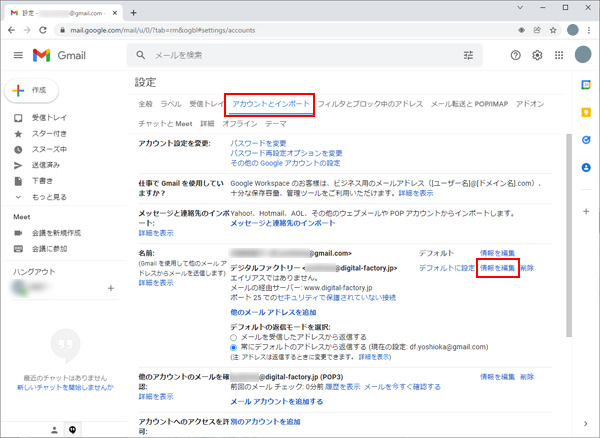
Task: Click the 作成 compose button
Action: point(32,90)
